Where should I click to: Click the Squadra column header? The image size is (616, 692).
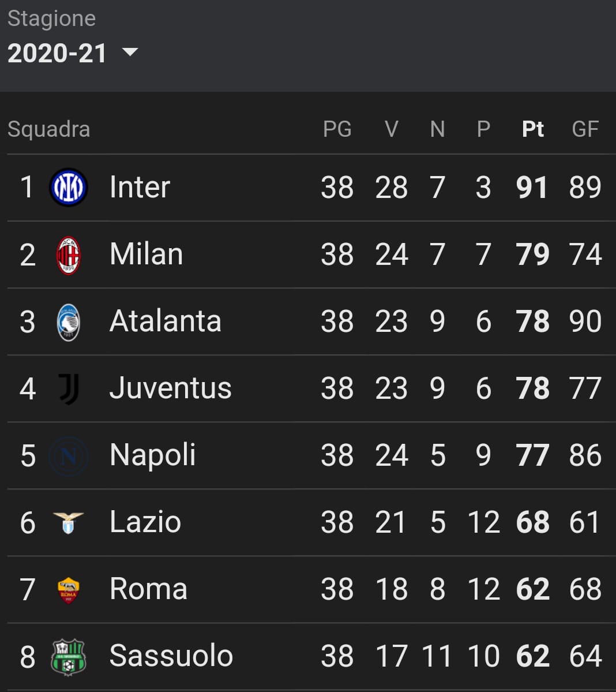click(49, 129)
